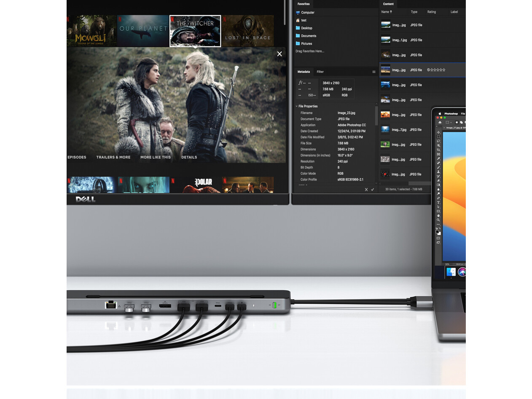
Task: Open the Metadata panel hamburger menu
Action: pos(373,72)
